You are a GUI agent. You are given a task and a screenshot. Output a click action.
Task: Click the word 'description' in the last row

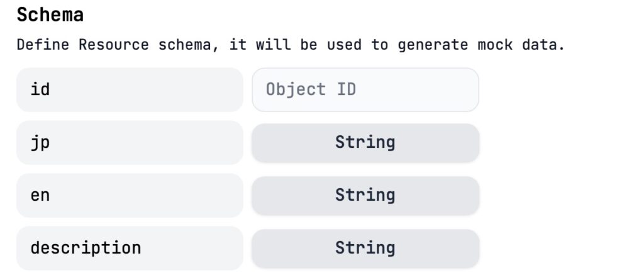click(86, 248)
